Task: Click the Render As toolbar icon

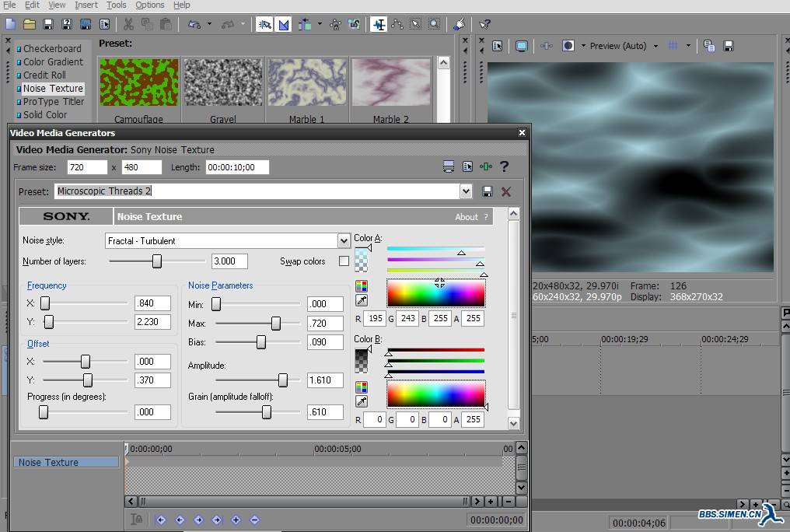Action: pyautogui.click(x=86, y=23)
